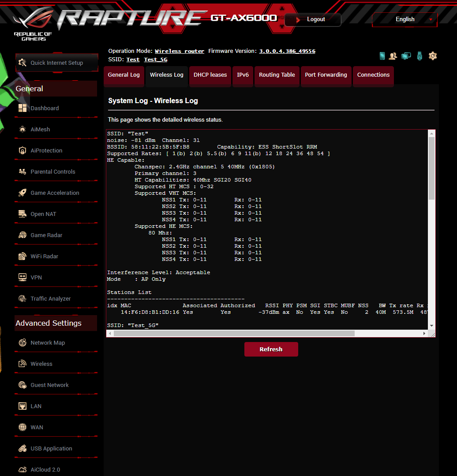The width and height of the screenshot is (457, 476).
Task: Click the log scrollbar left arrow
Action: [x=110, y=333]
